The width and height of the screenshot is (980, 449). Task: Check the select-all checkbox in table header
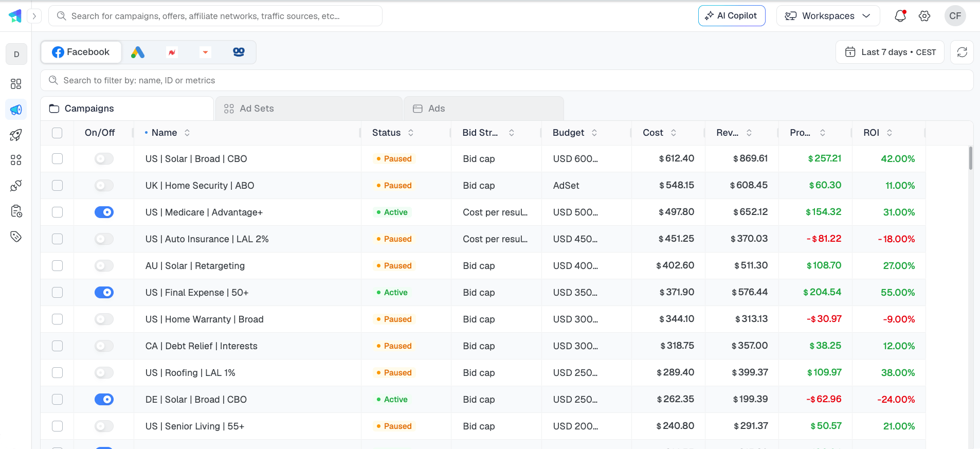pyautogui.click(x=57, y=133)
